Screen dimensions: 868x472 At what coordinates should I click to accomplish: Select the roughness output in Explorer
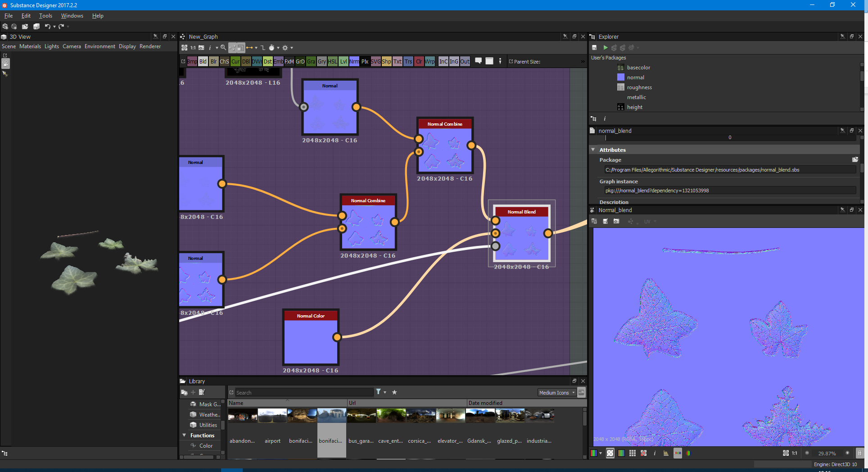(639, 87)
